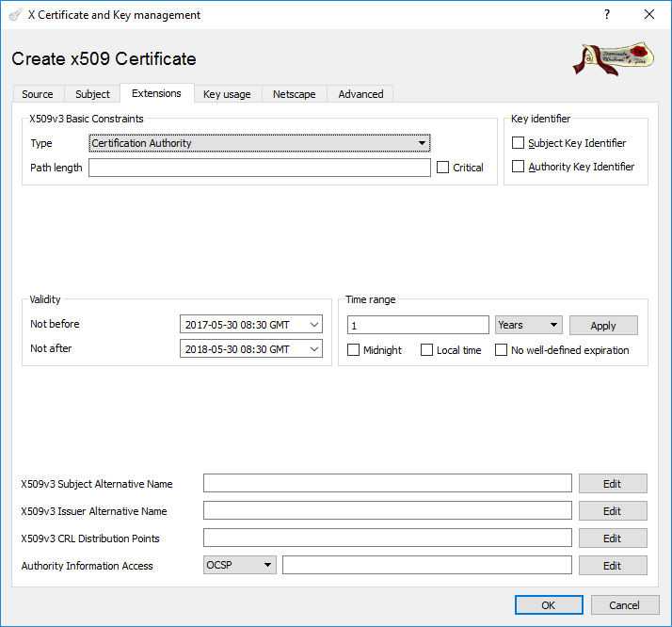
Task: Open the Not after date dropdown
Action: (313, 349)
